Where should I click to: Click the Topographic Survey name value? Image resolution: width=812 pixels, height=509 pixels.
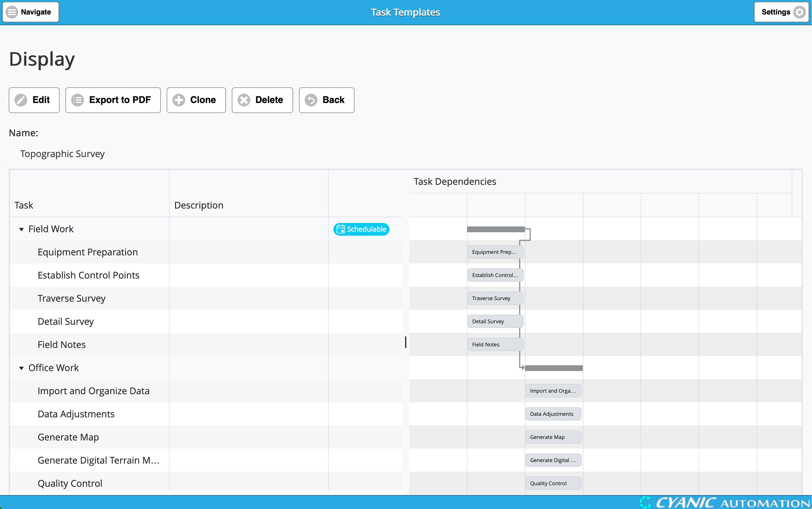(62, 154)
